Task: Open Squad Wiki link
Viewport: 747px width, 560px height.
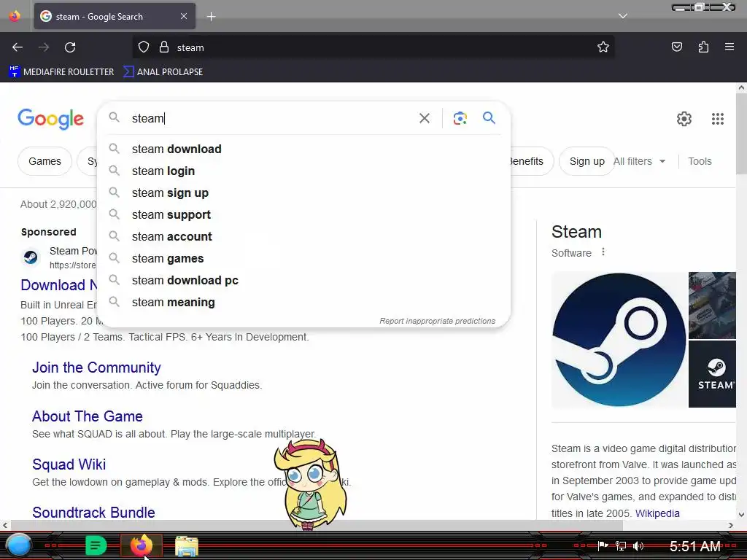Action: (69, 464)
